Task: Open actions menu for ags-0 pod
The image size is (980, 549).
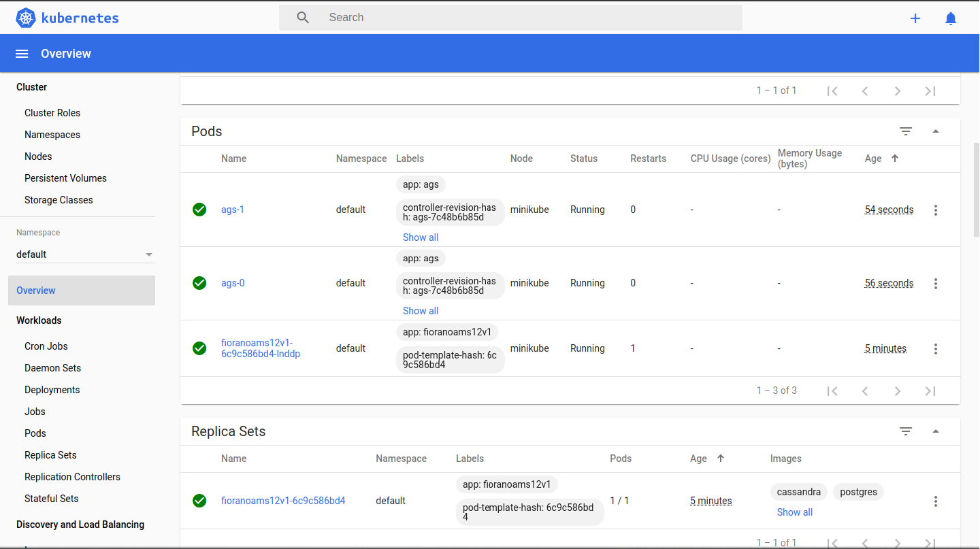Action: (936, 284)
